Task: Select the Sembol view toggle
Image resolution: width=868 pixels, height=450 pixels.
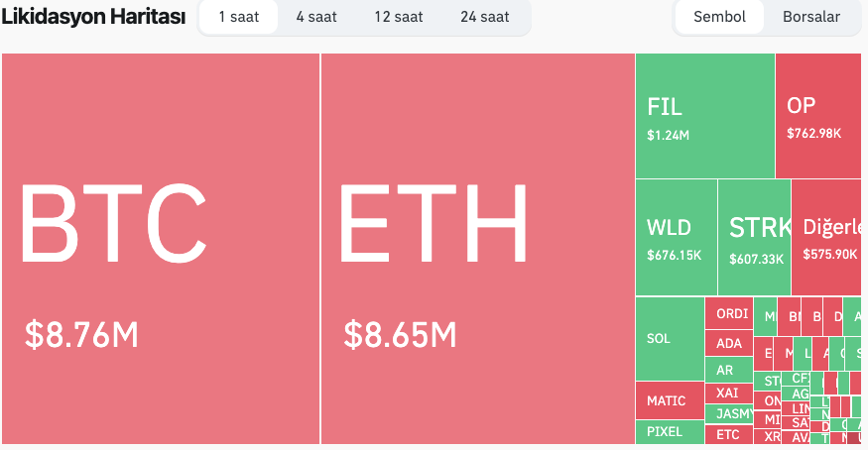Action: (719, 17)
